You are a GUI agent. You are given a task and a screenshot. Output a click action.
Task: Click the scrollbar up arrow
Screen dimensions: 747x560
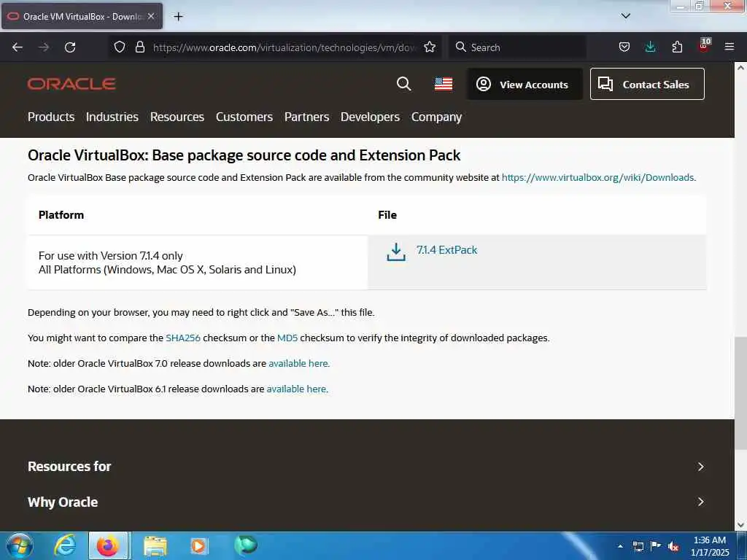pos(740,68)
